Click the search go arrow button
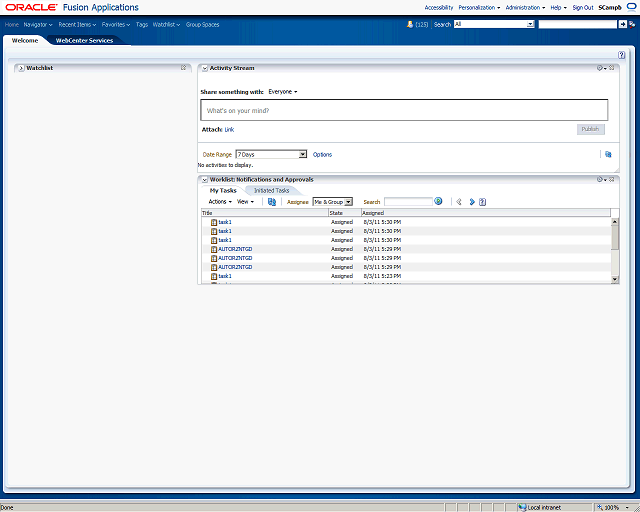Viewport: 640px width, 512px height. [x=622, y=24]
